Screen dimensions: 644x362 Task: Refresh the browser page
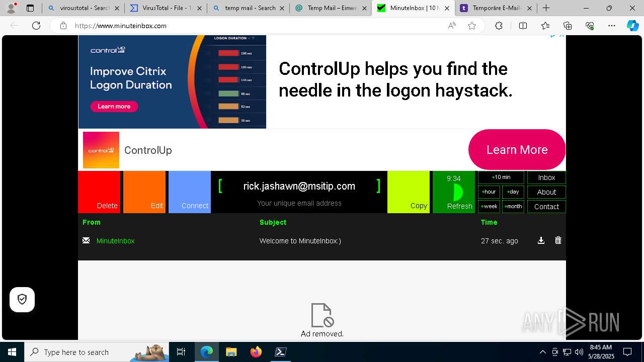point(36,26)
